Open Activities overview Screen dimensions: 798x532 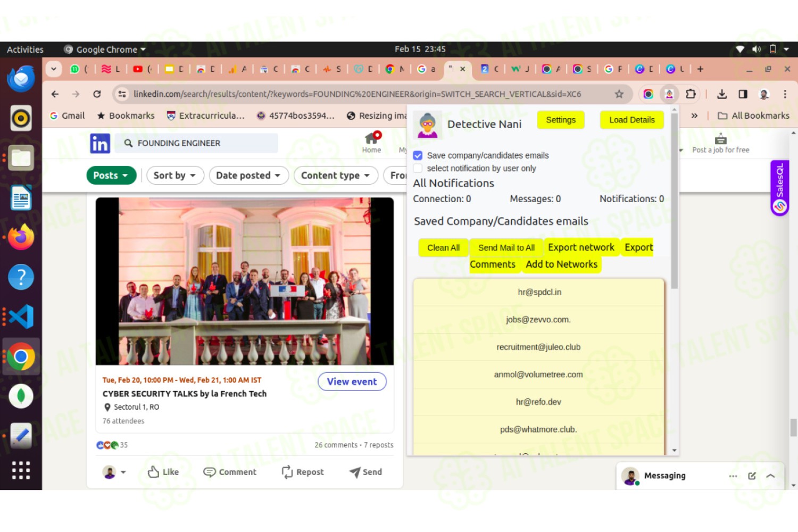click(25, 49)
